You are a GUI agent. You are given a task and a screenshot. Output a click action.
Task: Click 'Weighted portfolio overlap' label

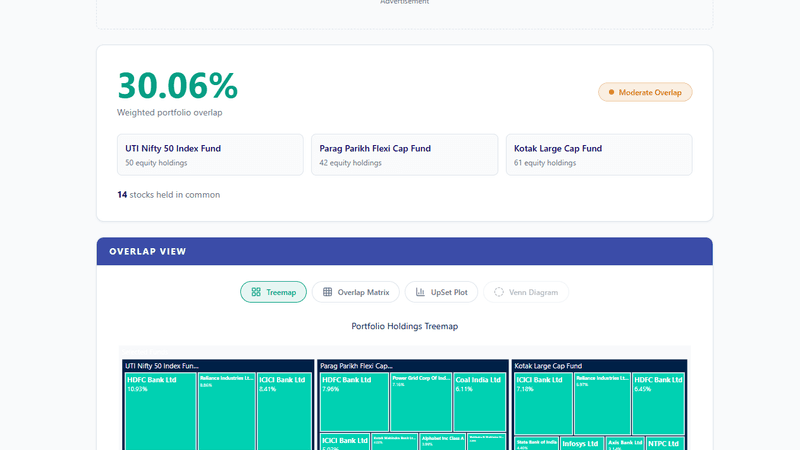click(170, 112)
